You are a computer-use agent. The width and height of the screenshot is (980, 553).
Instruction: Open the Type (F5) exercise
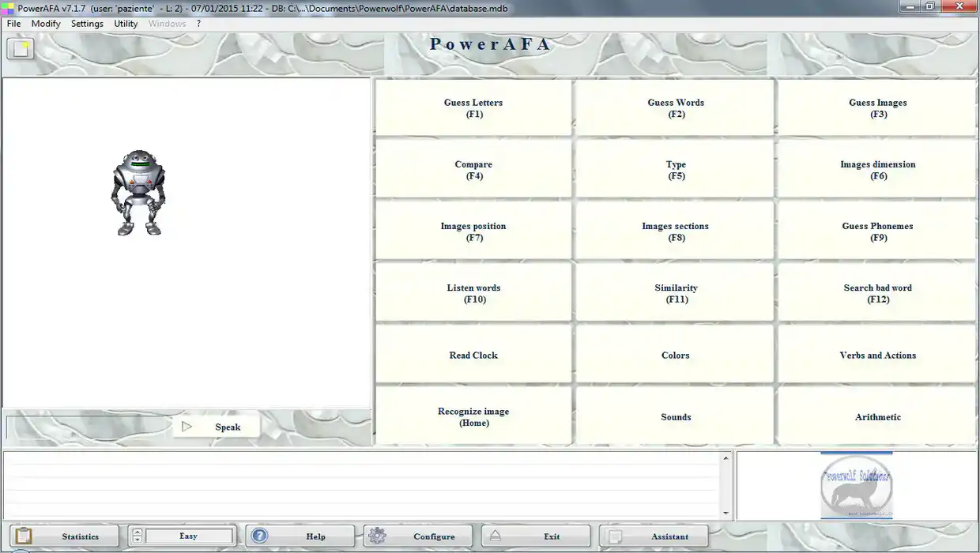[x=676, y=170]
